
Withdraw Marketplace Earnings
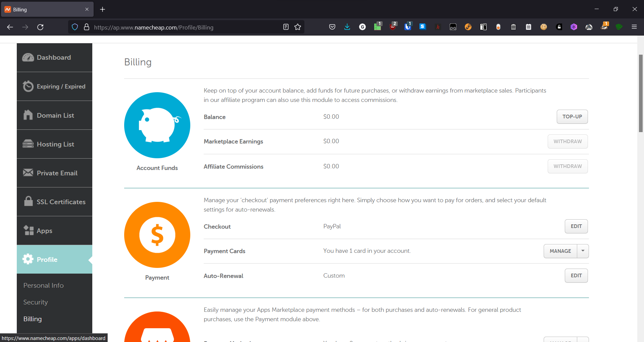click(567, 141)
